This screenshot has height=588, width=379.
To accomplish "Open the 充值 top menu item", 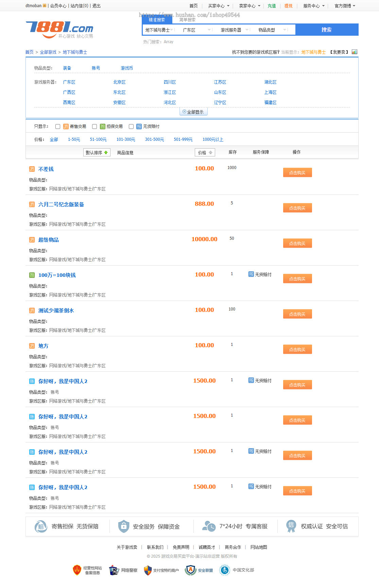I will click(272, 6).
